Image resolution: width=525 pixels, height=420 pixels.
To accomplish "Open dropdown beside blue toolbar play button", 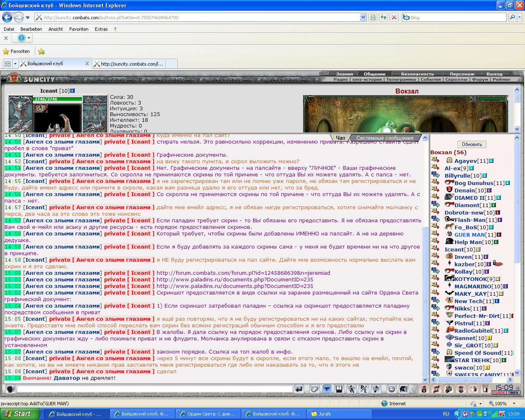I will [29, 38].
